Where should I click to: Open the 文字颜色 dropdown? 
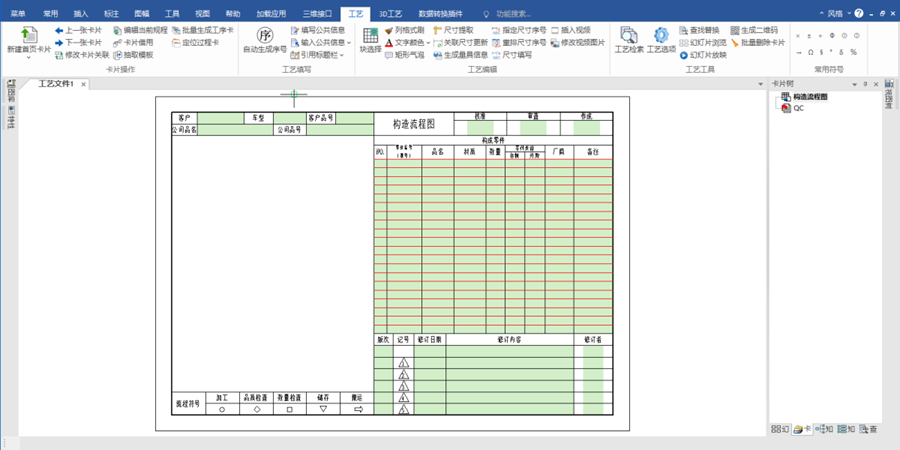click(428, 42)
